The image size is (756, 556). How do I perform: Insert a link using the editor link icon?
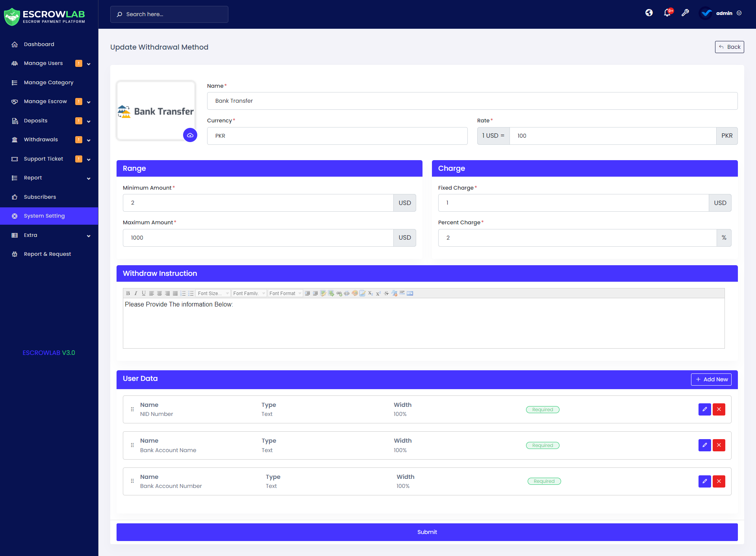[339, 293]
